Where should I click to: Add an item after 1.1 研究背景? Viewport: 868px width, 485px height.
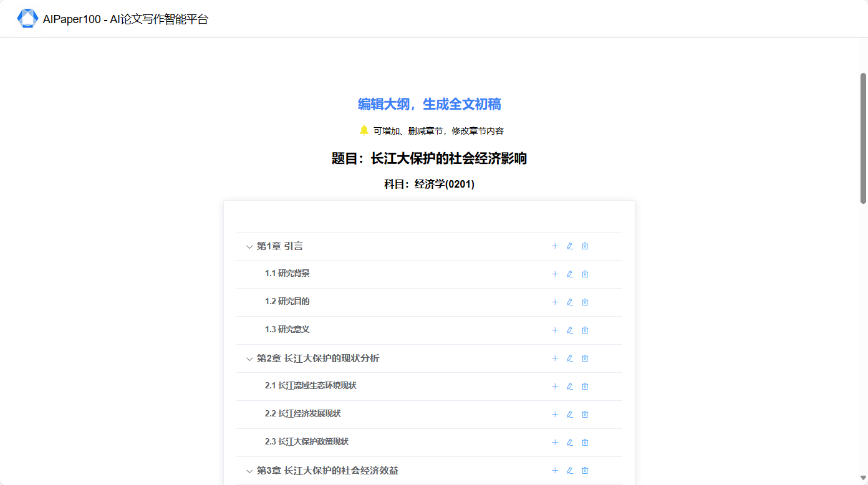(x=555, y=274)
